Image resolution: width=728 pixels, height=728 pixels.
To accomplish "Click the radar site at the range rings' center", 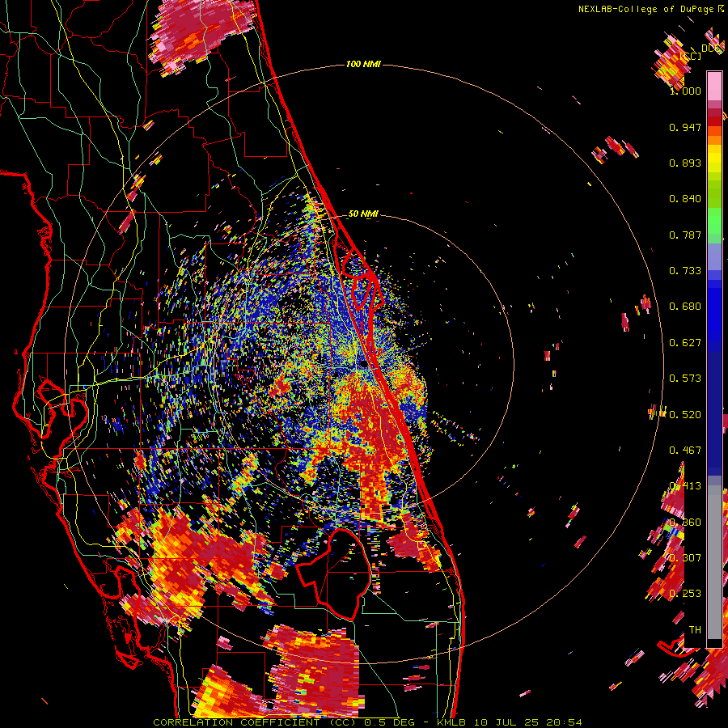I will point(362,364).
